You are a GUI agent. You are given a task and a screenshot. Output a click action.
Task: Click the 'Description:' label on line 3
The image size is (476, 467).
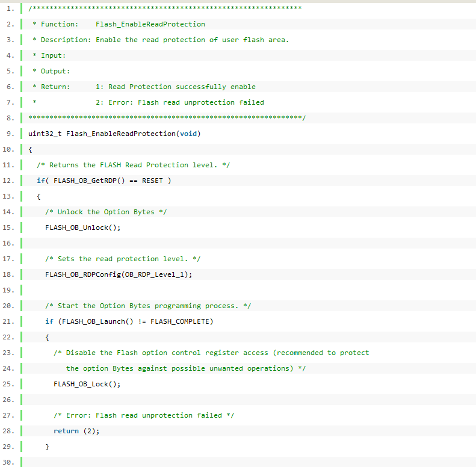coord(66,40)
